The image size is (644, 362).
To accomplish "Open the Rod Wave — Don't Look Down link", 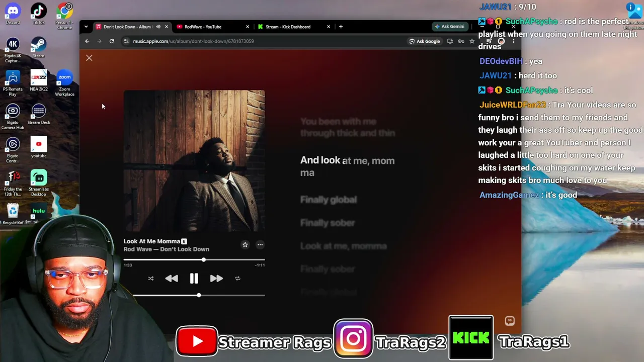I will point(167,249).
